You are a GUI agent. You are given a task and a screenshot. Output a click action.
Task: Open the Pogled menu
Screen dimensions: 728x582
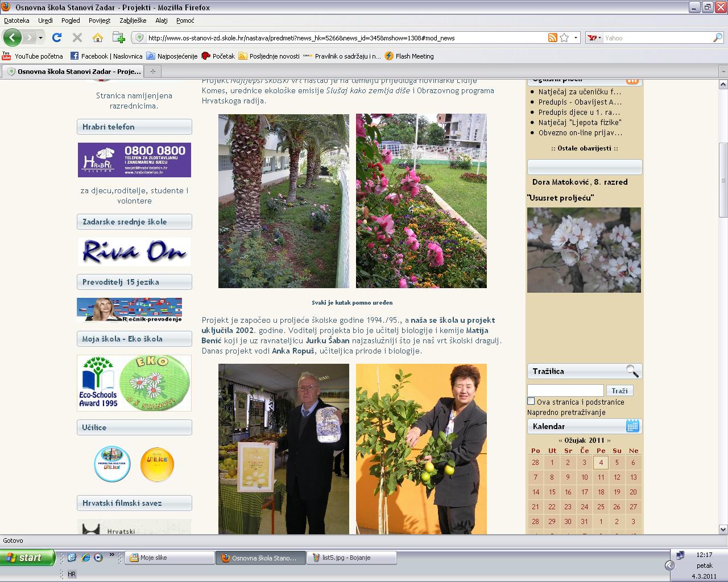click(71, 20)
